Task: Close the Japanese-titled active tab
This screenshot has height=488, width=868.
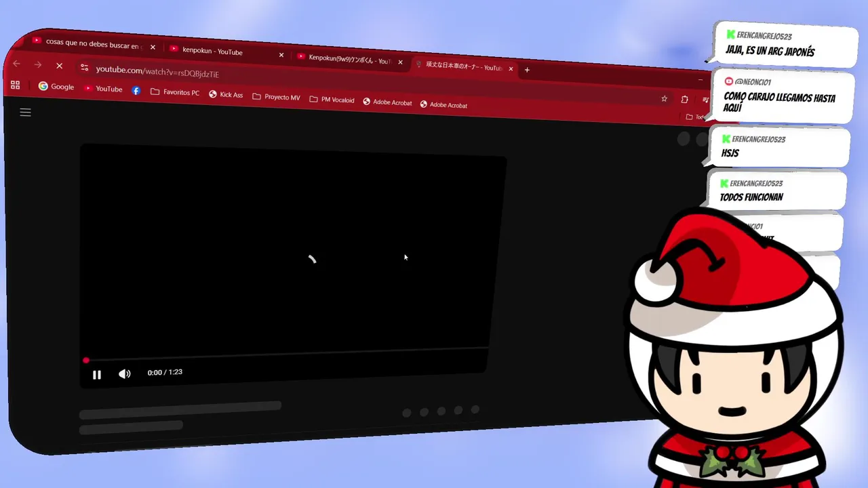Action: 511,68
